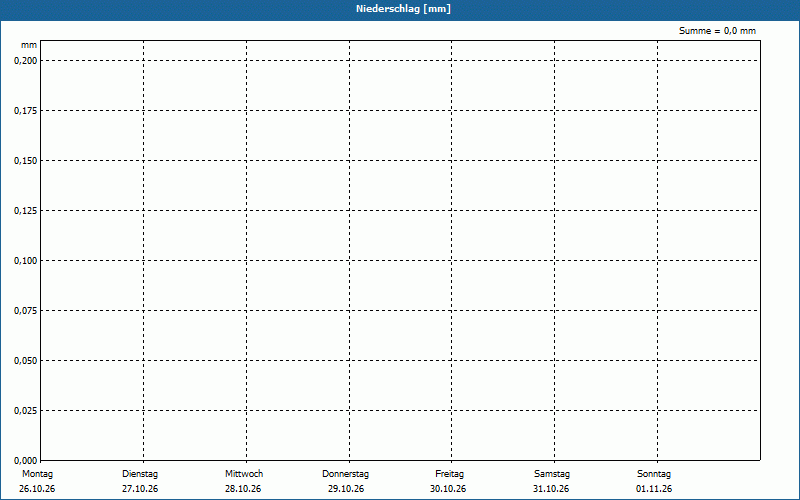Click the 0,075 y-axis value
This screenshot has height=500, width=800.
coord(26,311)
